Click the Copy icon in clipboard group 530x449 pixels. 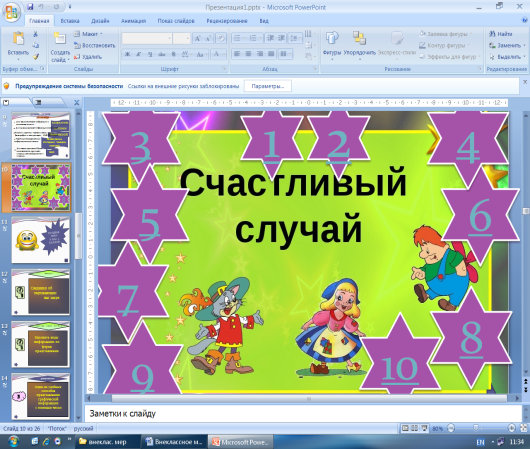pyautogui.click(x=35, y=45)
